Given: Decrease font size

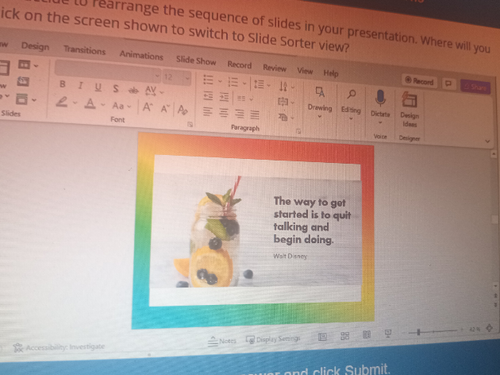Looking at the screenshot, I should (x=165, y=109).
